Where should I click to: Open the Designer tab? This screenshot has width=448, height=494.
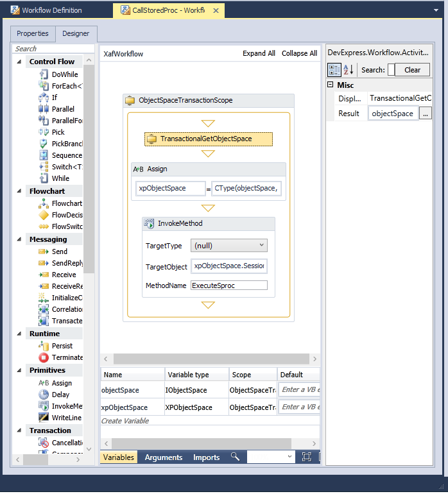[x=76, y=34]
